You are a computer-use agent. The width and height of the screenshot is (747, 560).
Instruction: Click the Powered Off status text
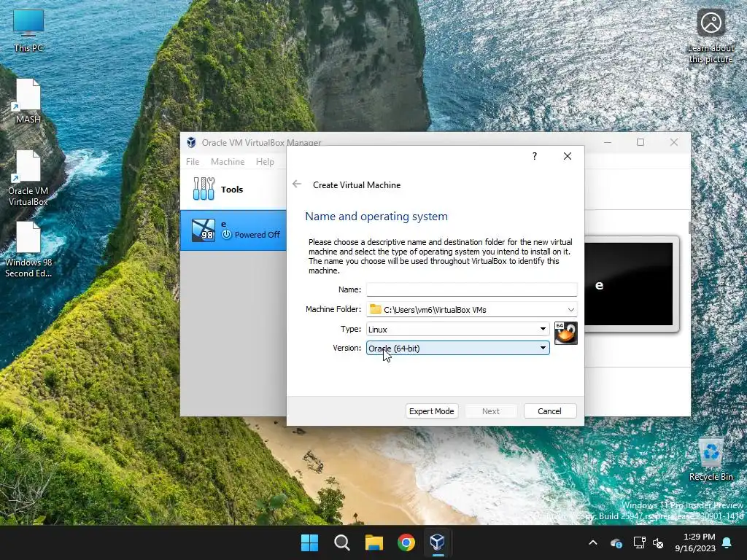pos(258,235)
